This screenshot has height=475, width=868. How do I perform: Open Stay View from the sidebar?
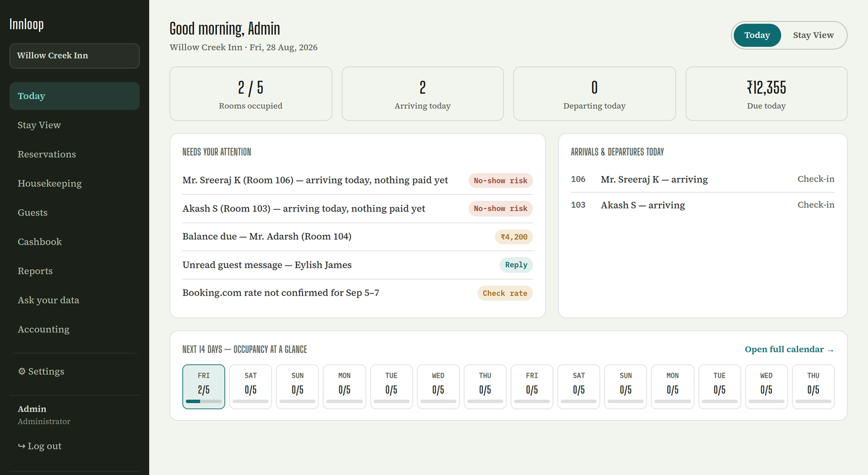pos(74,125)
